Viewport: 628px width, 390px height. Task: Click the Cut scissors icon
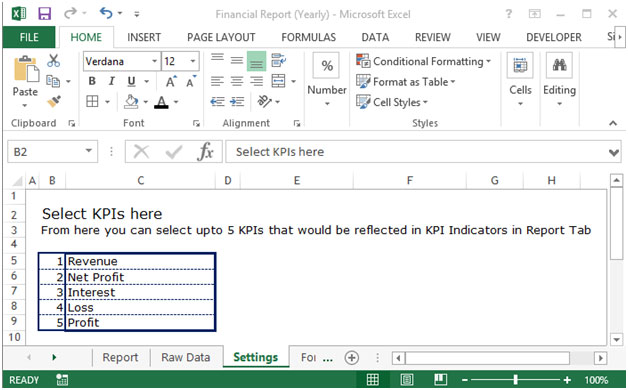click(x=53, y=61)
